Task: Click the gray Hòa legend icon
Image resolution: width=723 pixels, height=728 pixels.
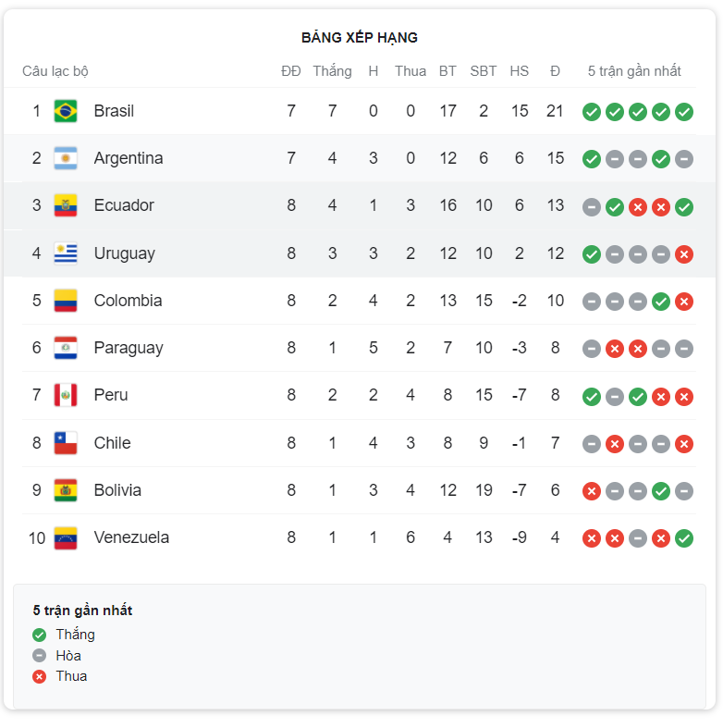Action: pyautogui.click(x=40, y=656)
